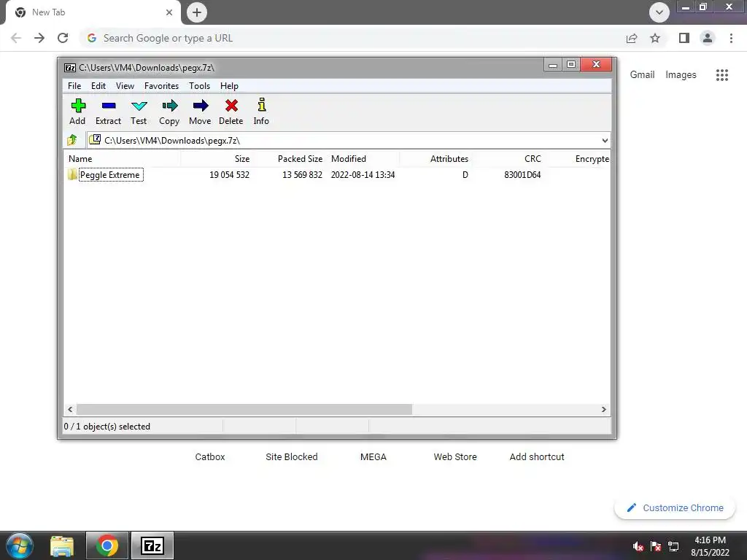Click the '0 / 1 object(s) selected' status
This screenshot has width=747, height=560.
pyautogui.click(x=107, y=426)
